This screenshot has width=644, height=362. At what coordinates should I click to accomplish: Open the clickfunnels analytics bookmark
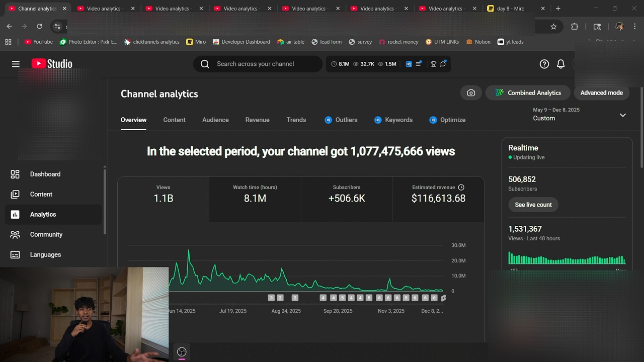[152, 42]
